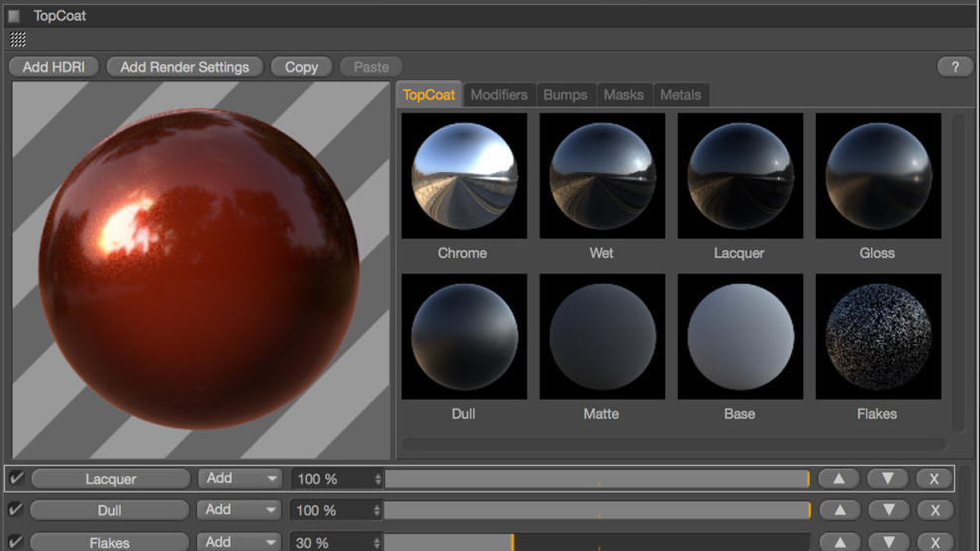The image size is (980, 551).
Task: Click the Lacquer layer percentage stepper arrows
Action: [378, 479]
